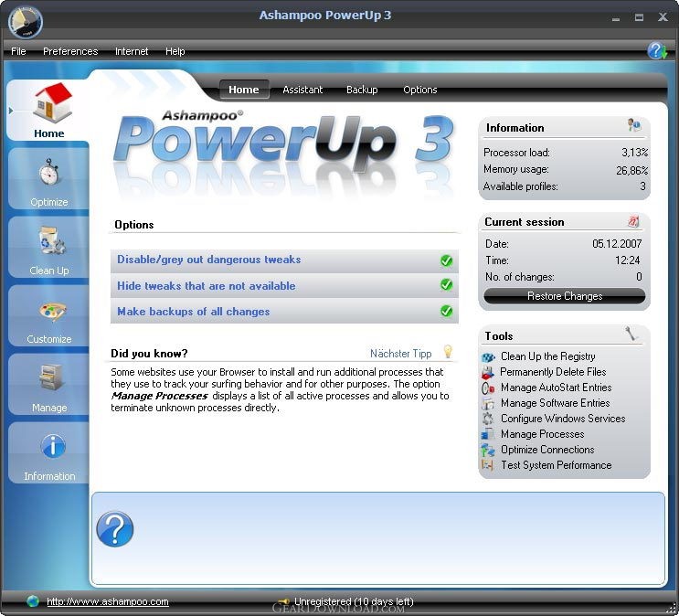Click the Manage Processes tool link
Image resolution: width=679 pixels, height=616 pixels.
coord(542,434)
